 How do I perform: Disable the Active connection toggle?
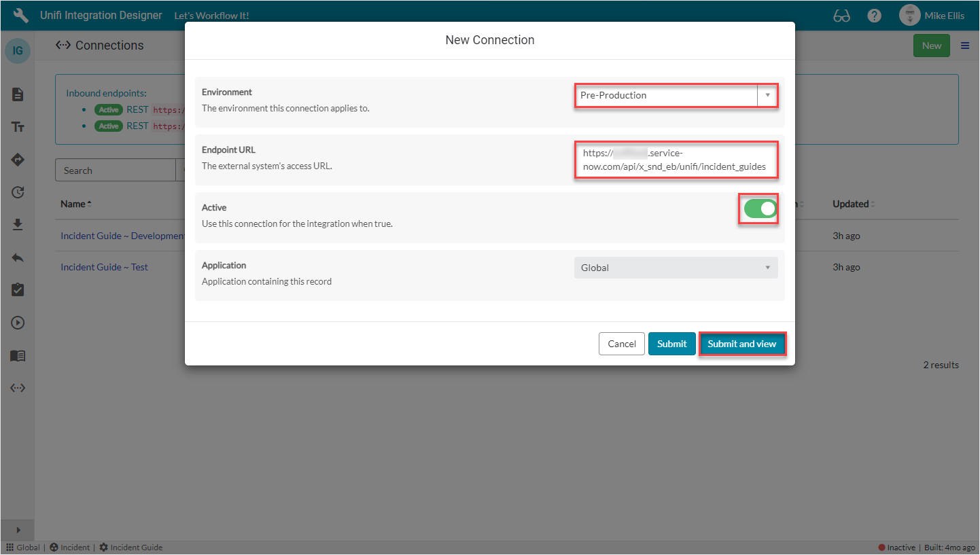(x=758, y=209)
